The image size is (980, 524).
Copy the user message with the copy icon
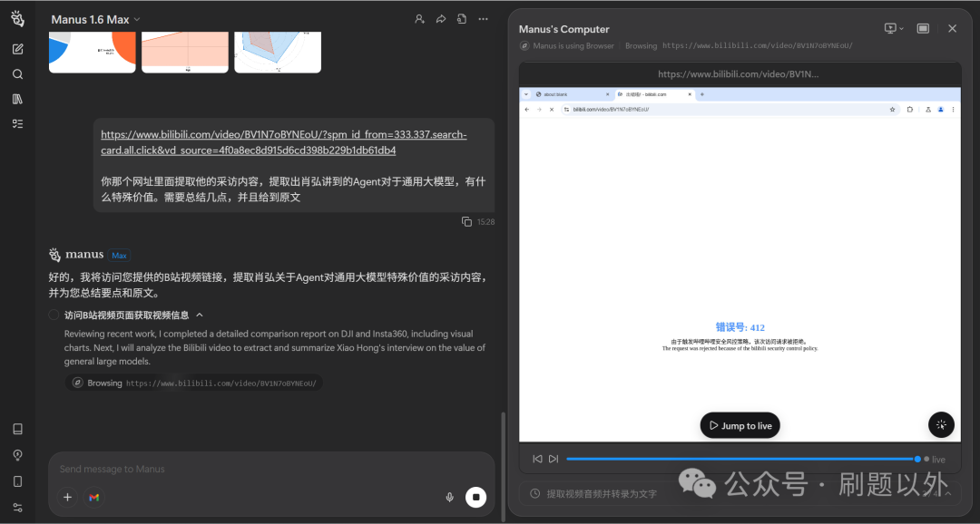[465, 220]
